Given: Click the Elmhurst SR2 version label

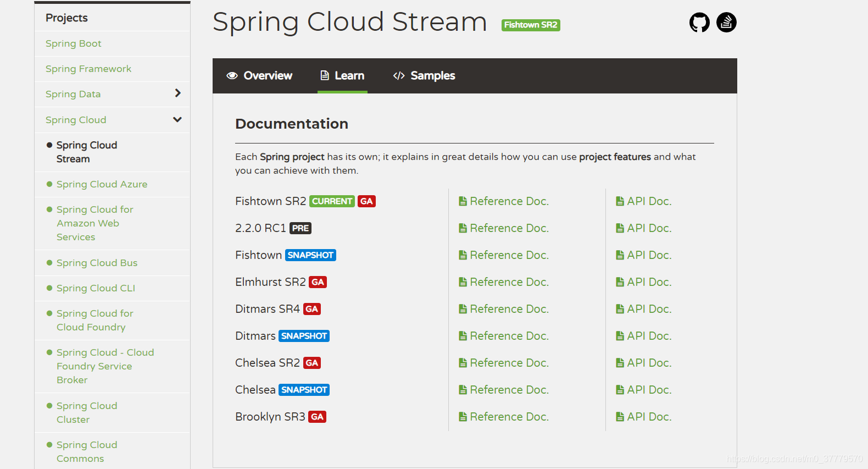Looking at the screenshot, I should tap(270, 282).
